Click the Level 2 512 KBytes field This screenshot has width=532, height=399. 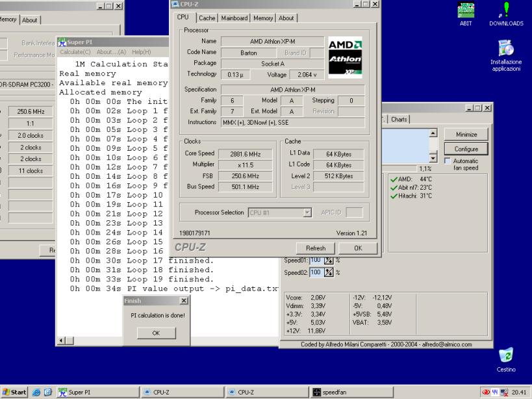pos(338,175)
